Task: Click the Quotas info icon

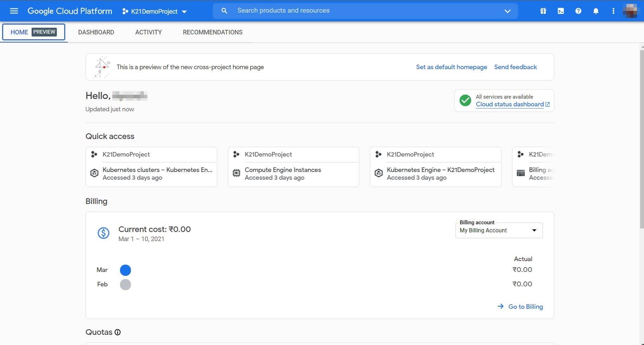Action: [x=117, y=332]
